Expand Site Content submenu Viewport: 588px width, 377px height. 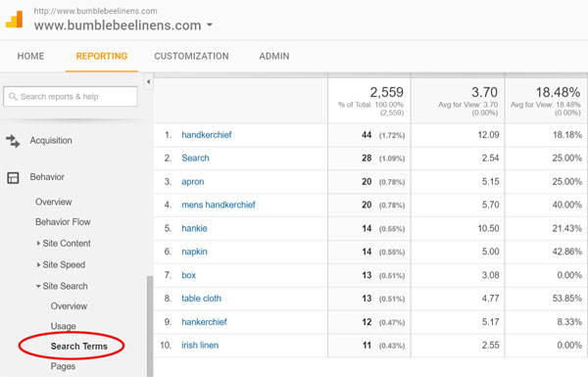point(64,243)
